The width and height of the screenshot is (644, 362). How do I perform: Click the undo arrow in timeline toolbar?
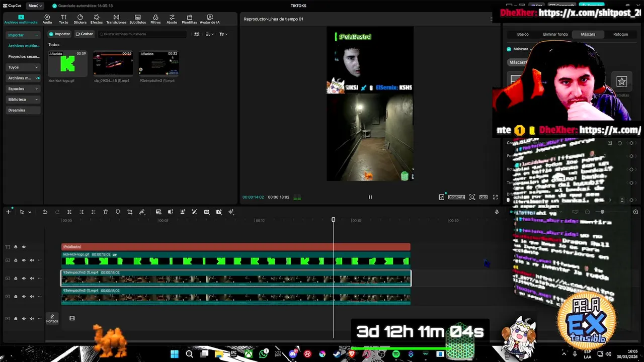pos(45,212)
